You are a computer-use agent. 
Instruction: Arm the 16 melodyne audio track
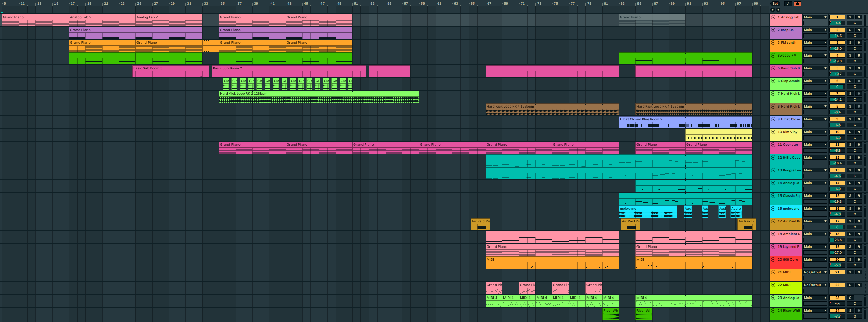[859, 209]
